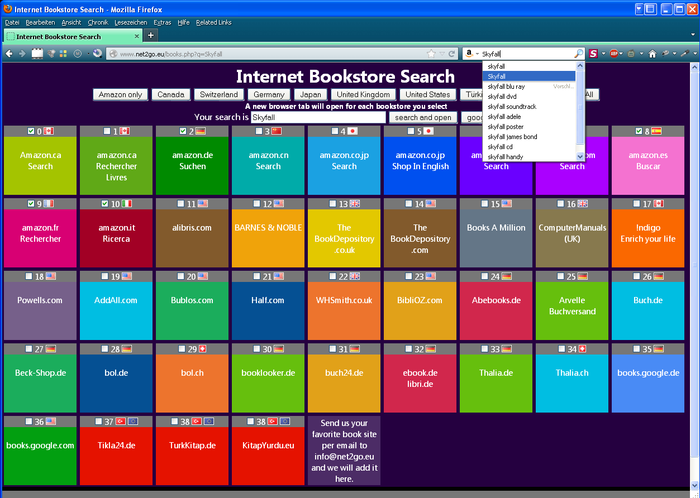Open the orange Indigo Enrich your life tile
The height and width of the screenshot is (498, 700).
648,237
